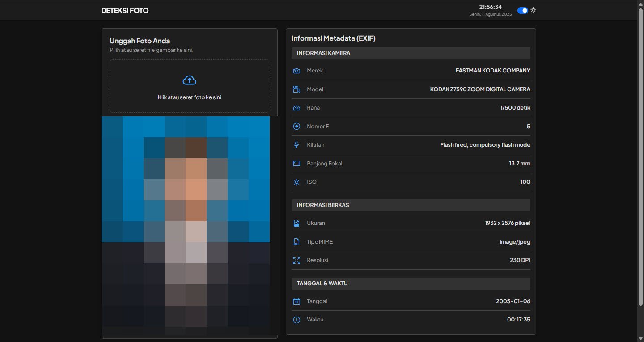This screenshot has width=644, height=342.
Task: Click the 'Flash fired, compulsory flash mode' value
Action: pyautogui.click(x=485, y=145)
